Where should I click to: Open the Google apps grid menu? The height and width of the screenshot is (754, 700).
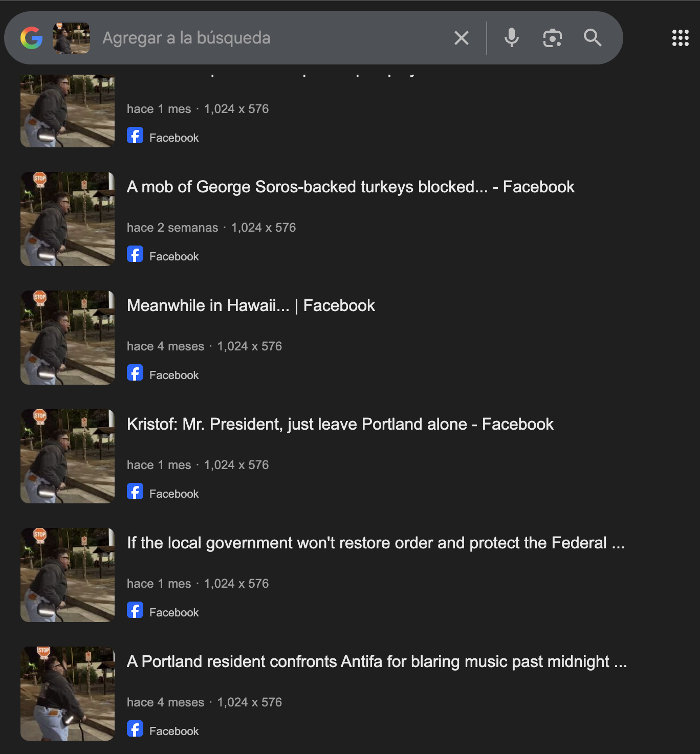[680, 38]
